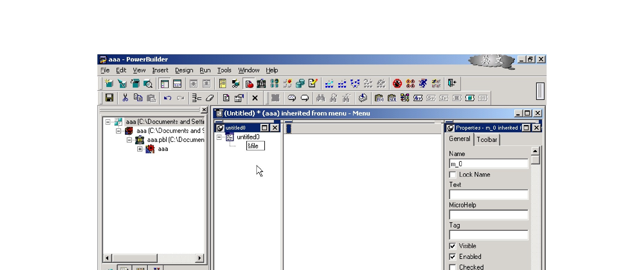Viewport: 644px width, 270px height.
Task: Click the Paste Function f(x) icon
Action: click(379, 98)
